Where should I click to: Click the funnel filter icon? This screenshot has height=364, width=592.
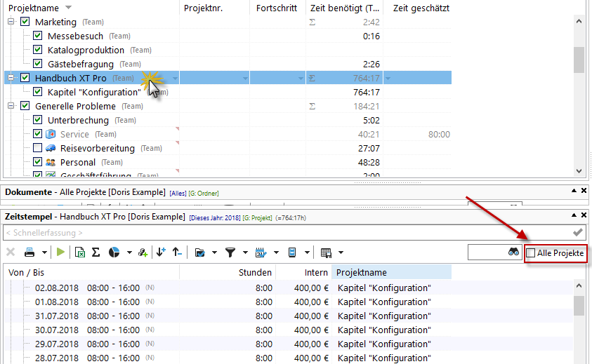[230, 252]
